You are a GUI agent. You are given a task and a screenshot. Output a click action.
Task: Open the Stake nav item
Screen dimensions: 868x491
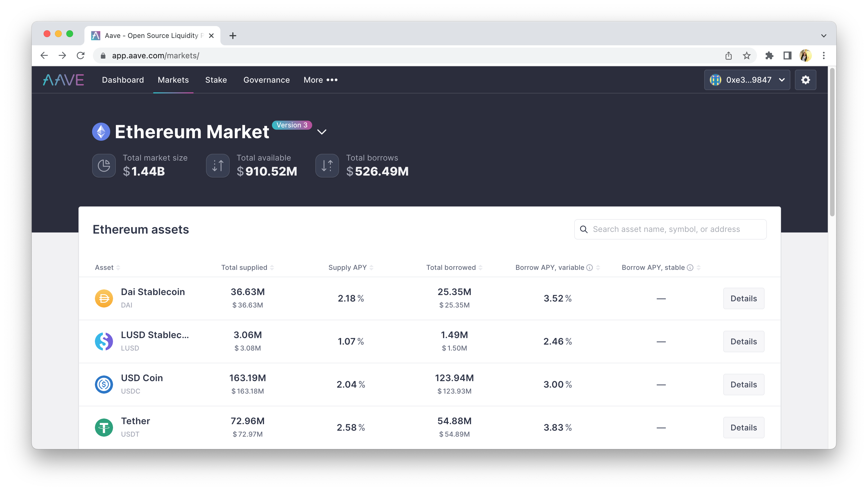click(216, 80)
